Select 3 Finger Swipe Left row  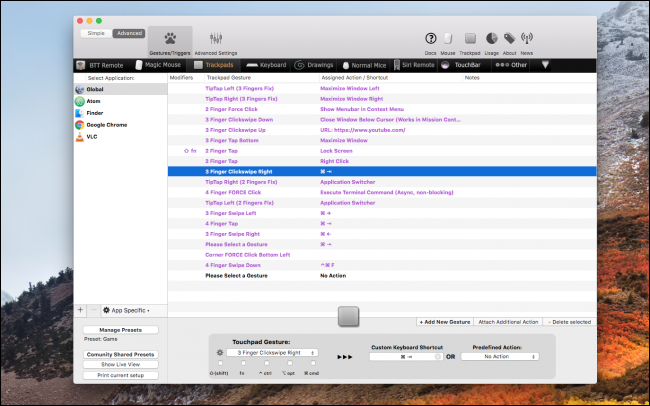point(382,213)
